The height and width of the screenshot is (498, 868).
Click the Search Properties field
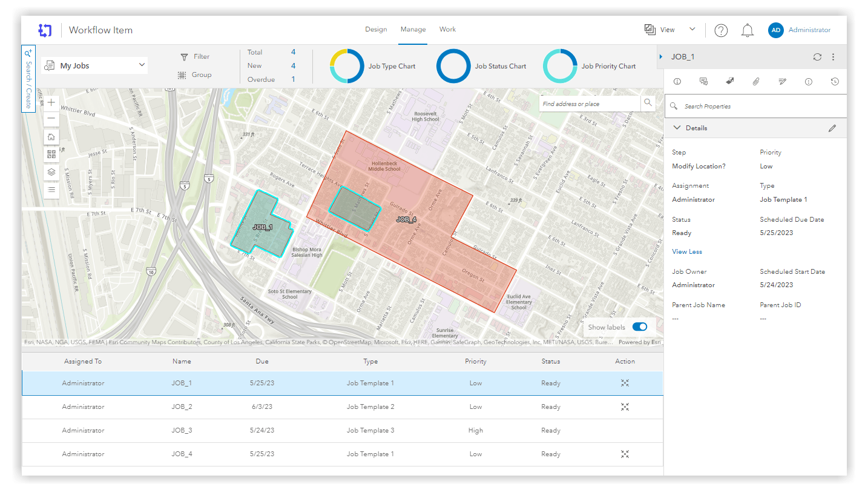click(x=755, y=106)
